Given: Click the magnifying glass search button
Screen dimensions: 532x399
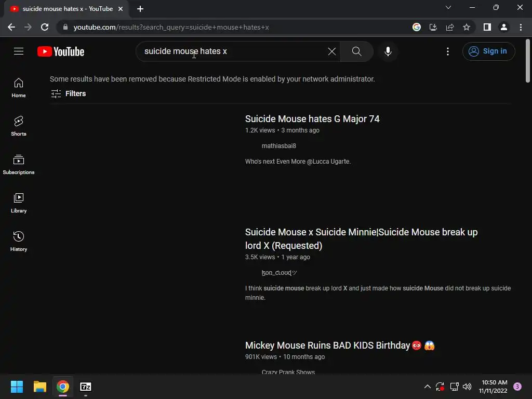Looking at the screenshot, I should (356, 51).
